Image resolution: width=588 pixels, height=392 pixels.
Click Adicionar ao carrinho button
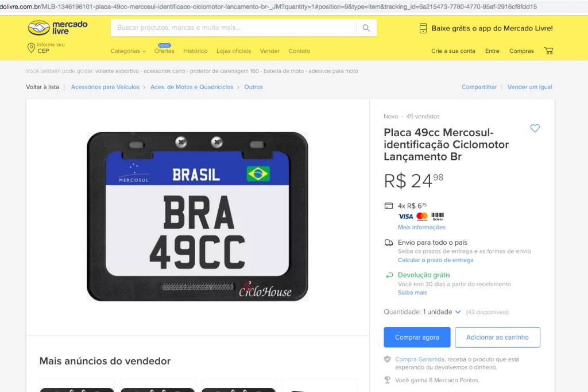coord(497,337)
